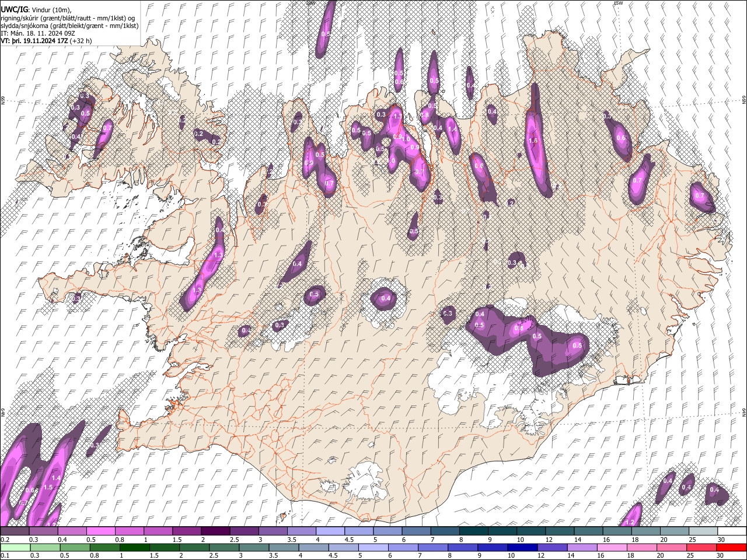The width and height of the screenshot is (747, 560).
Task: Click the 'slydda/snjókoma' snow description line
Action: coord(69,26)
